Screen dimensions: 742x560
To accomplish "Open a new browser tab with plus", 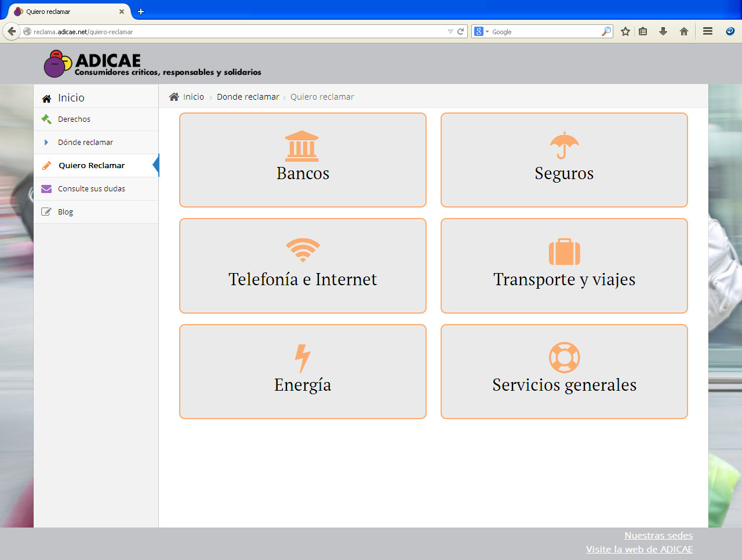I will [x=140, y=12].
